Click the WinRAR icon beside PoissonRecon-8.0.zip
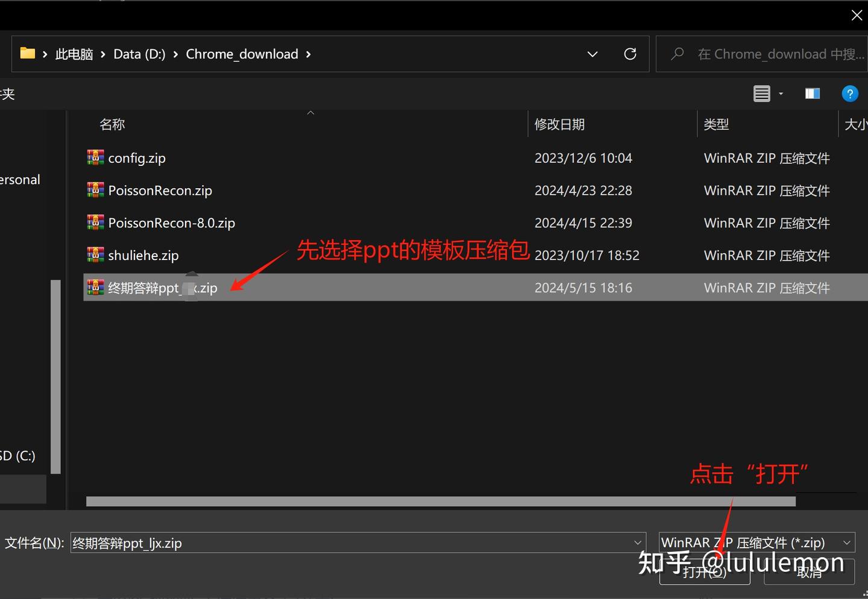Image resolution: width=868 pixels, height=599 pixels. point(95,222)
